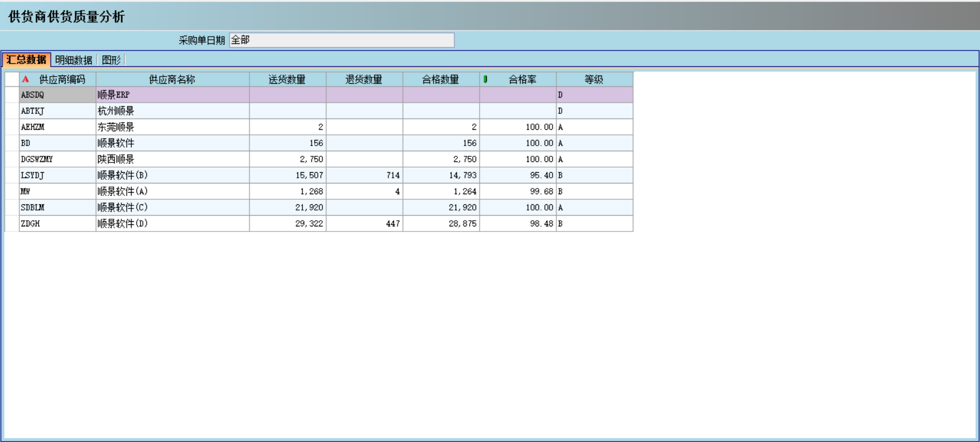Click supplier name 顺景软件(D)

pos(172,224)
